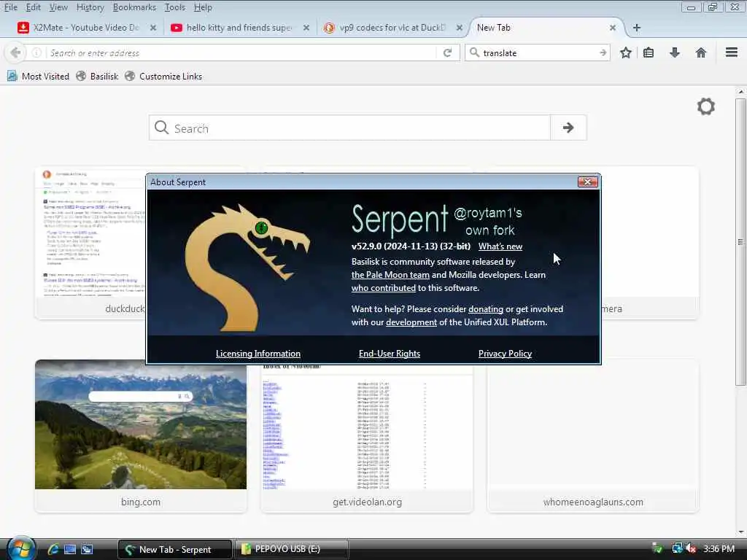Switch to the vp9 codecs for vlc tab
Screen dimensions: 747x560
pyautogui.click(x=392, y=28)
